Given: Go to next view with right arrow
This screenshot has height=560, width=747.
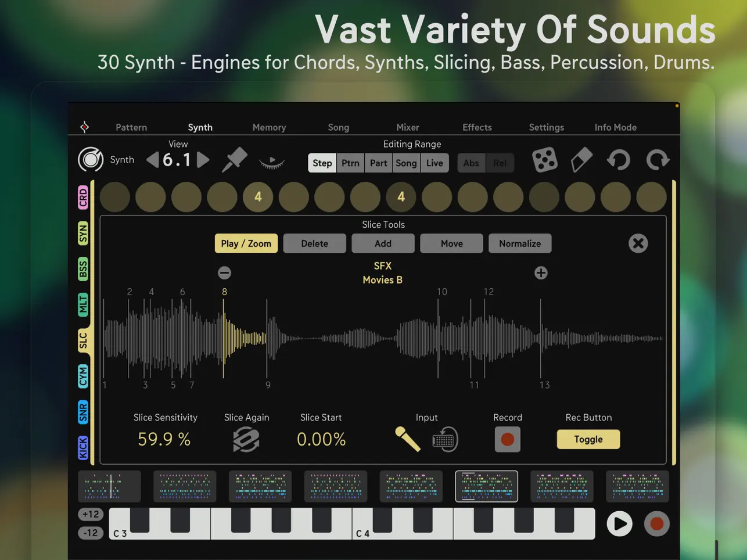Looking at the screenshot, I should [203, 160].
